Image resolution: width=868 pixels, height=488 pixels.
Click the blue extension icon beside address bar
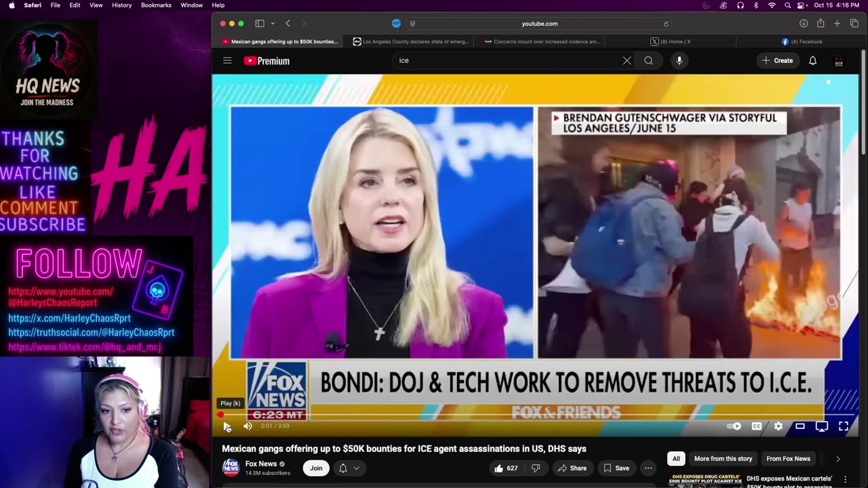point(396,23)
